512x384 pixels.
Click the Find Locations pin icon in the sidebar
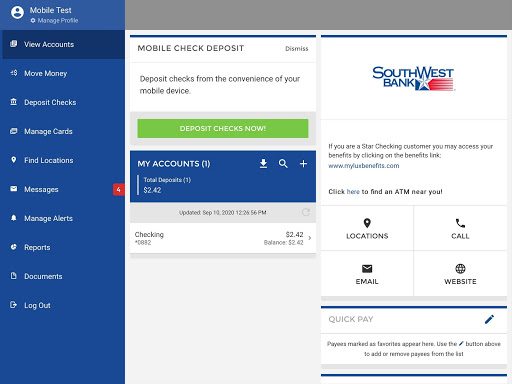click(14, 160)
